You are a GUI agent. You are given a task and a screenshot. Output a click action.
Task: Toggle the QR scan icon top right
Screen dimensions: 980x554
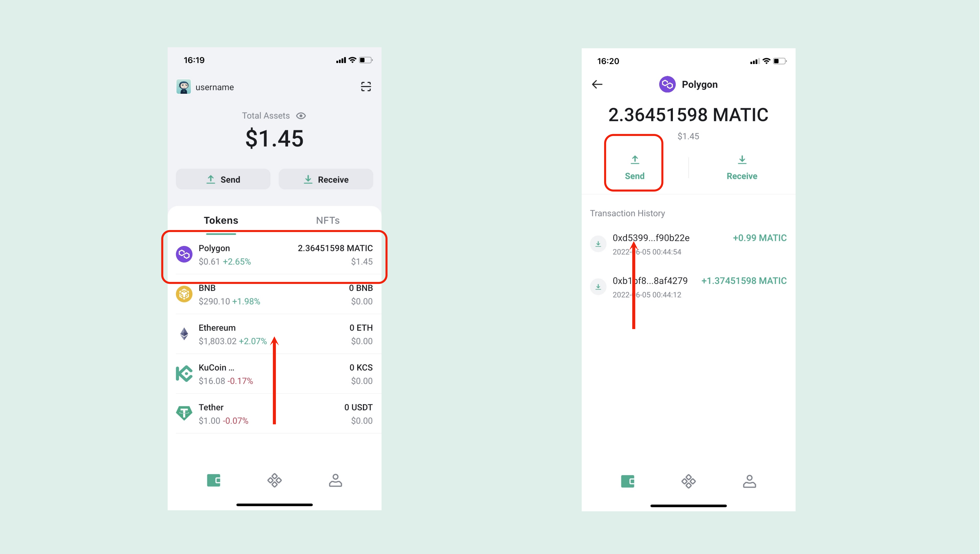point(366,87)
